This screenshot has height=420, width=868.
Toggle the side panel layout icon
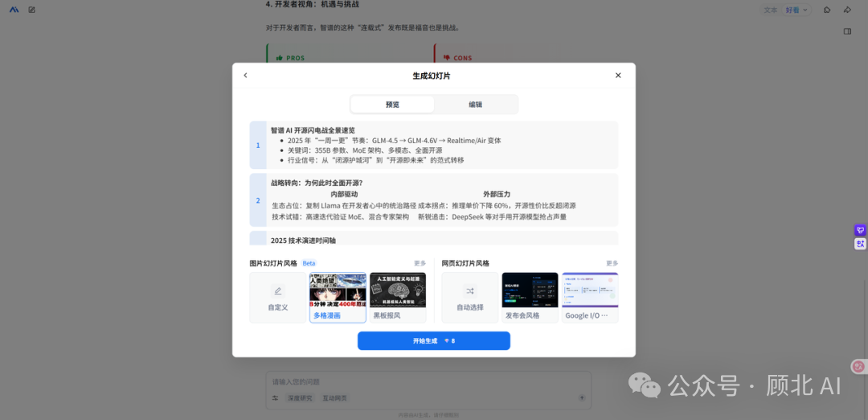(x=847, y=31)
